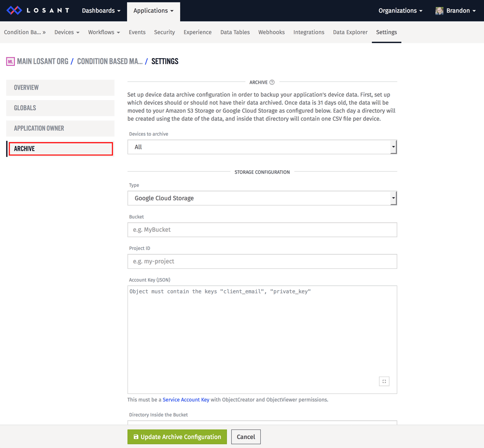Open Application Owner settings section

pyautogui.click(x=60, y=128)
